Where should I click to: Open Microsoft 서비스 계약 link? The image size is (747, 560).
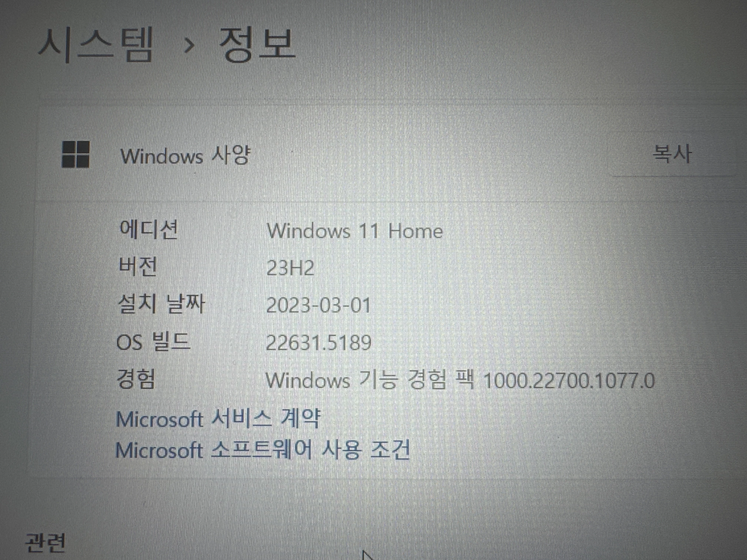pyautogui.click(x=218, y=419)
